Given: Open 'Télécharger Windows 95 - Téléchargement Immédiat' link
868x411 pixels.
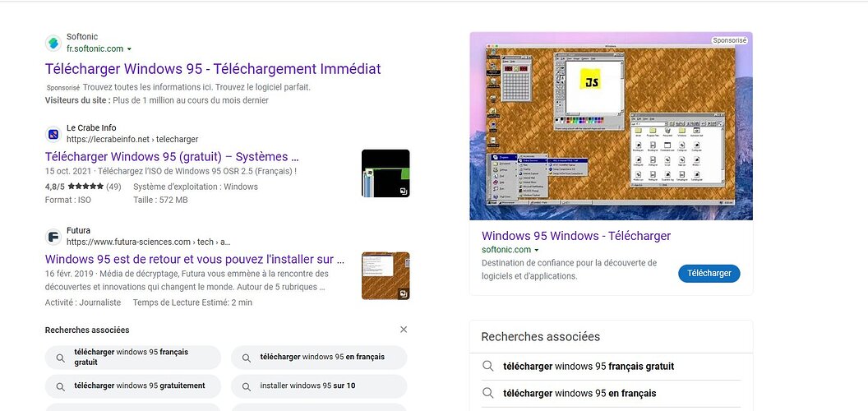Looking at the screenshot, I should (x=213, y=69).
